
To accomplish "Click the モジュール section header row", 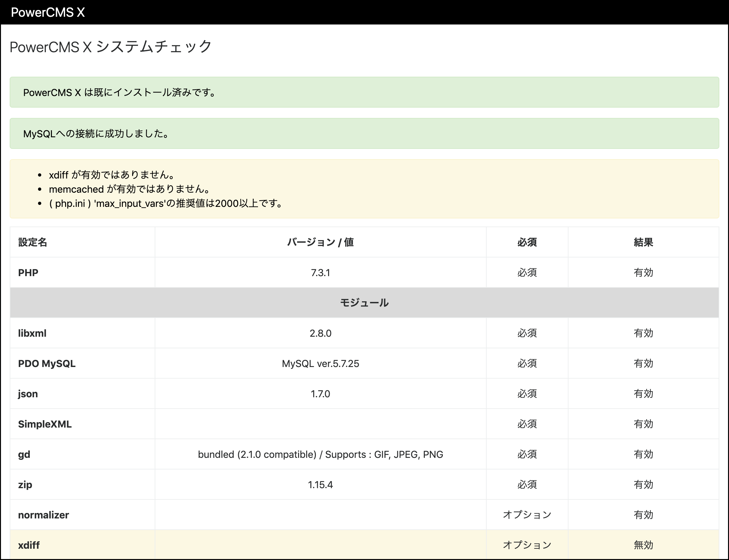I will [x=364, y=303].
